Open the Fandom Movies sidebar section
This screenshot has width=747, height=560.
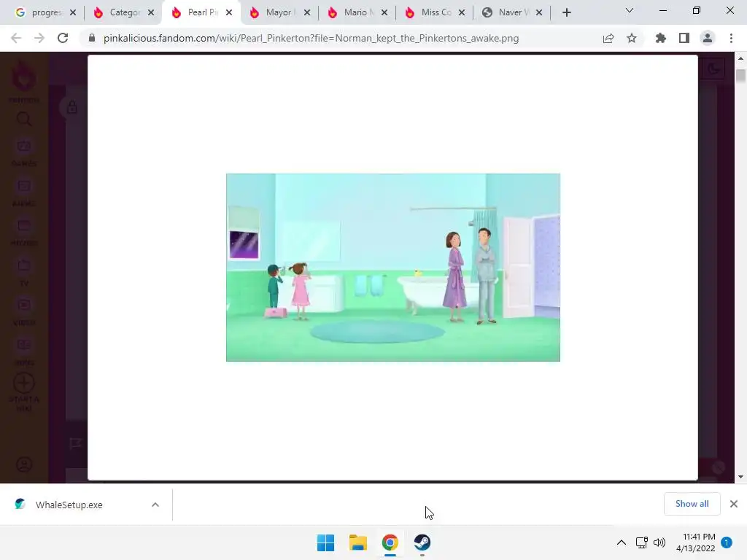click(24, 233)
